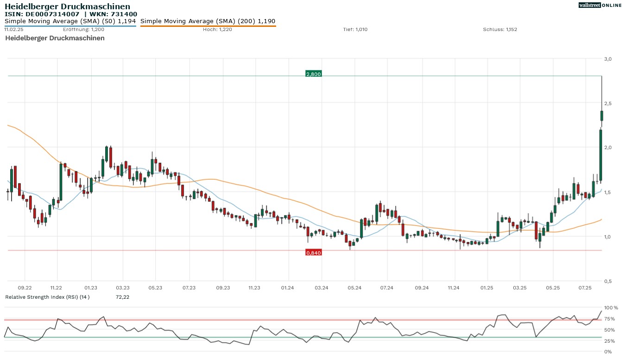Click the 2,5 price axis label
625x364 pixels.
(x=608, y=103)
